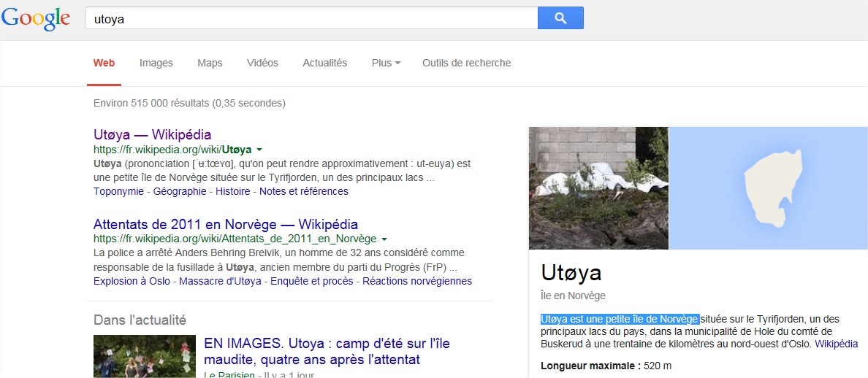
Task: Click the Utøya knowledge panel title
Action: coord(571,272)
